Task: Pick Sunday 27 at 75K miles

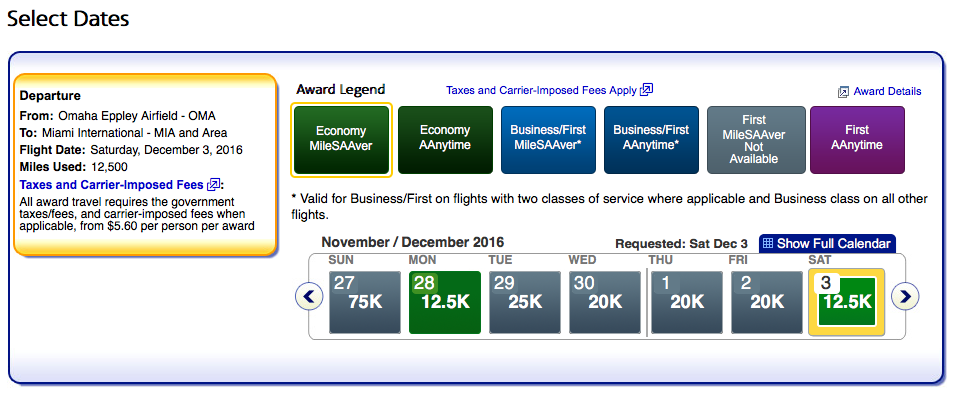Action: (x=365, y=303)
